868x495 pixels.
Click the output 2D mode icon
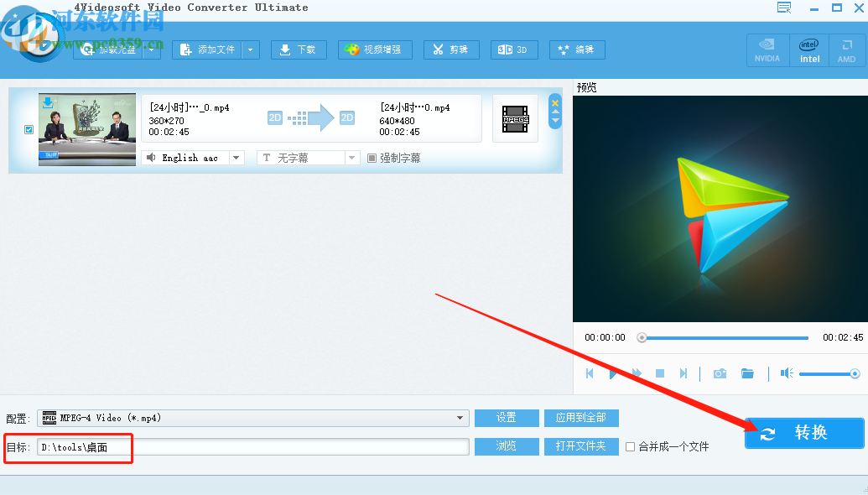point(347,117)
